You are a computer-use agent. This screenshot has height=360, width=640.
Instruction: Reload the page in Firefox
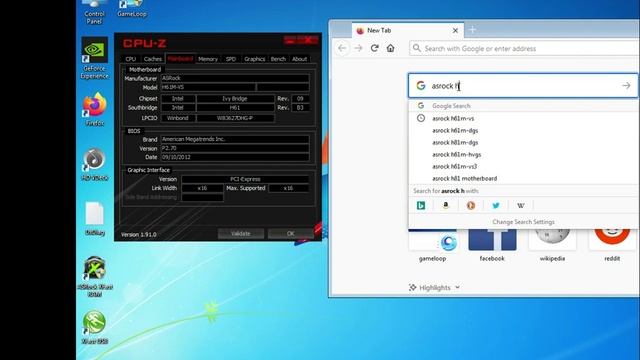coord(374,48)
